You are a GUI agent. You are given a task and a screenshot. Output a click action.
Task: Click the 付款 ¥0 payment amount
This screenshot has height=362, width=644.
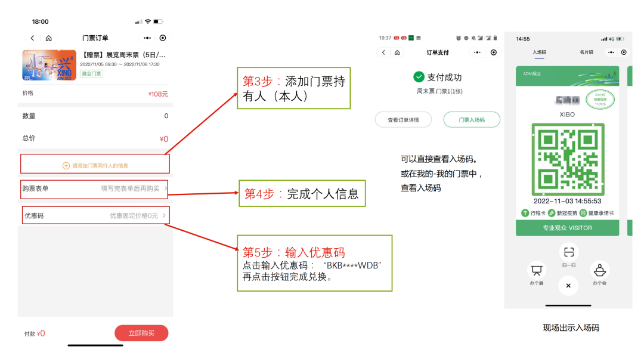(35, 333)
